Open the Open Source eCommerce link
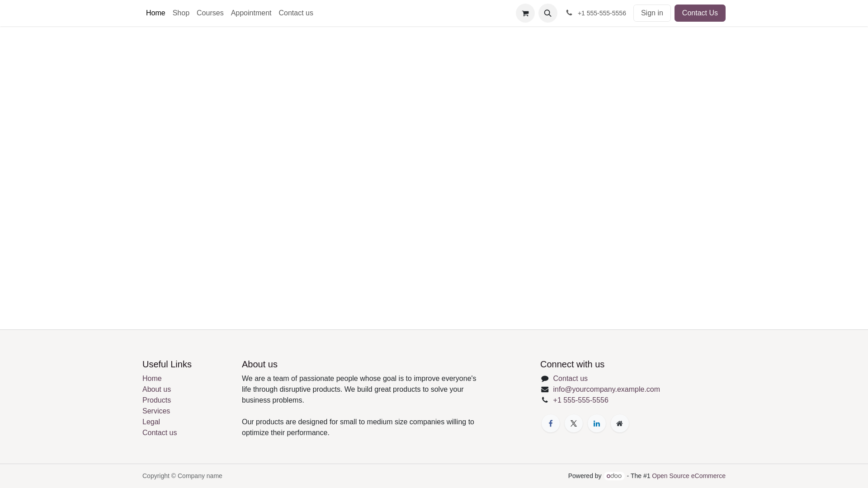 point(689,476)
